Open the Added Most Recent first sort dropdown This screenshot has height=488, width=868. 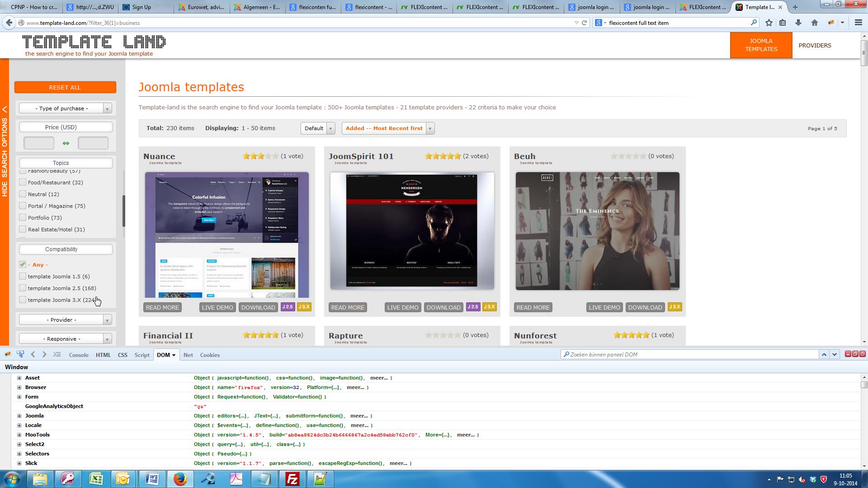388,128
